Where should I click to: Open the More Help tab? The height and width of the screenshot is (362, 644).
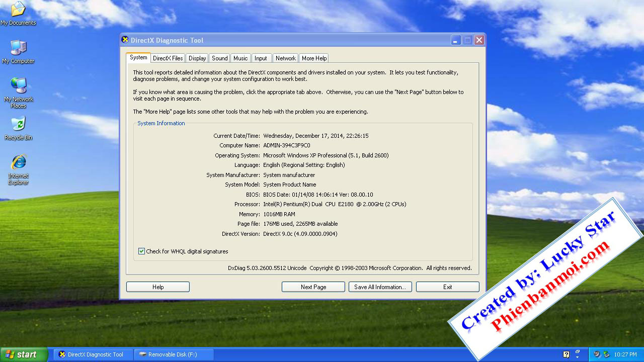click(x=314, y=58)
